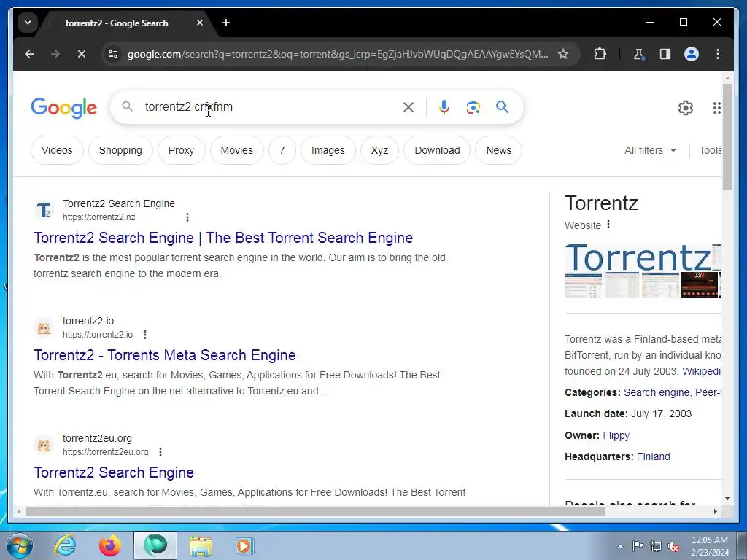Click the browser address bar URL
Viewport: 747px width, 560px height.
[x=337, y=54]
